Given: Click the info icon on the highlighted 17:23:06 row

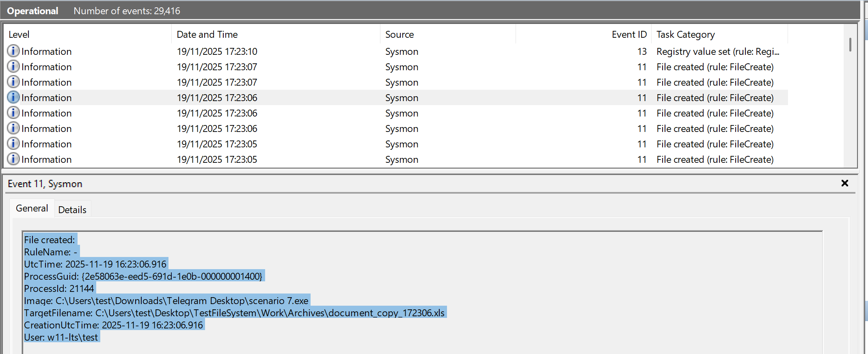Looking at the screenshot, I should [13, 97].
